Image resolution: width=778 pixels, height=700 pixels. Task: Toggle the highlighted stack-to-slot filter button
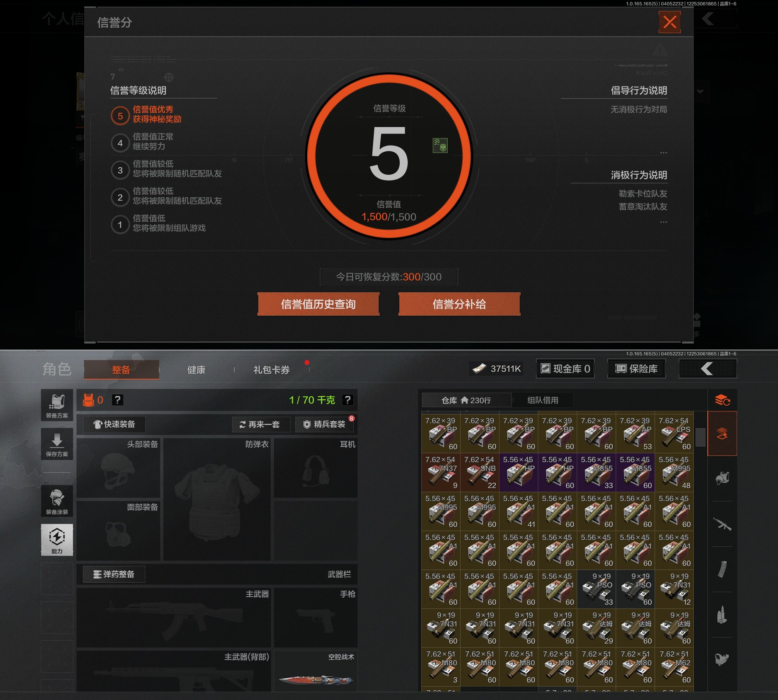point(722,434)
